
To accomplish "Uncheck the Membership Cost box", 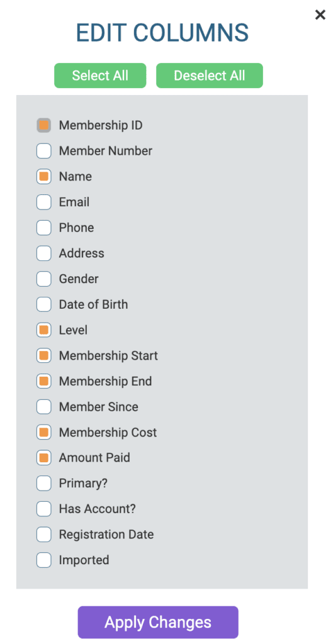I will (x=44, y=433).
